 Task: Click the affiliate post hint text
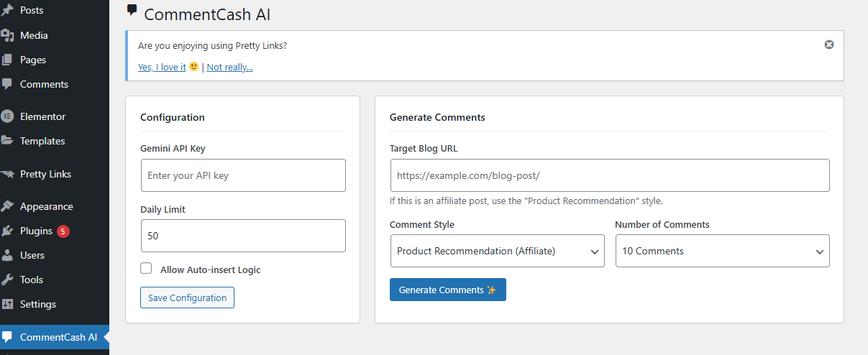(x=526, y=200)
